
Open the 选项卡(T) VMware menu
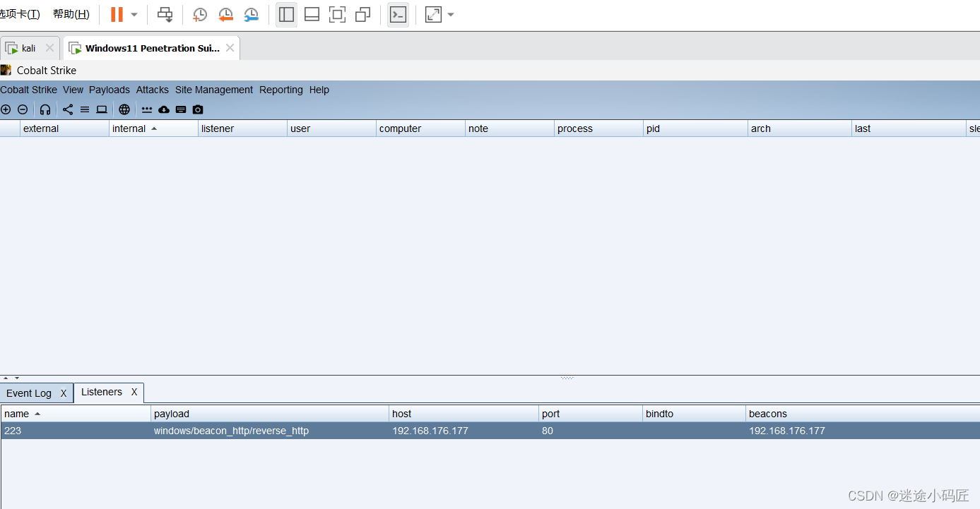click(20, 14)
